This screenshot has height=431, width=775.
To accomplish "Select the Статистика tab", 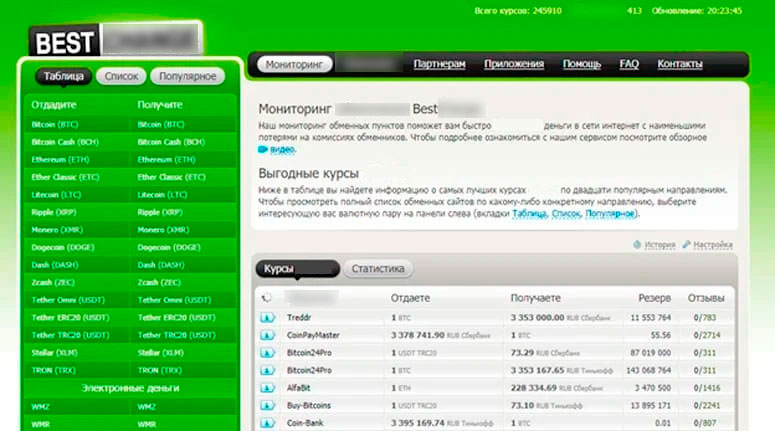I will pos(378,269).
